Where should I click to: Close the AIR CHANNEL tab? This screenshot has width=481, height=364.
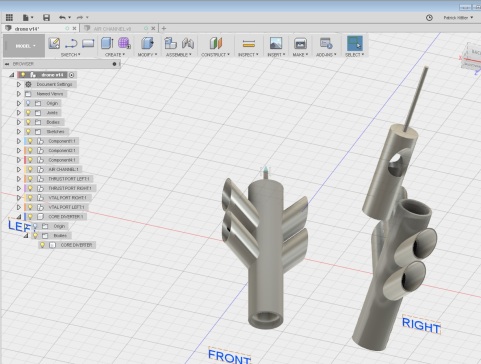coord(153,29)
